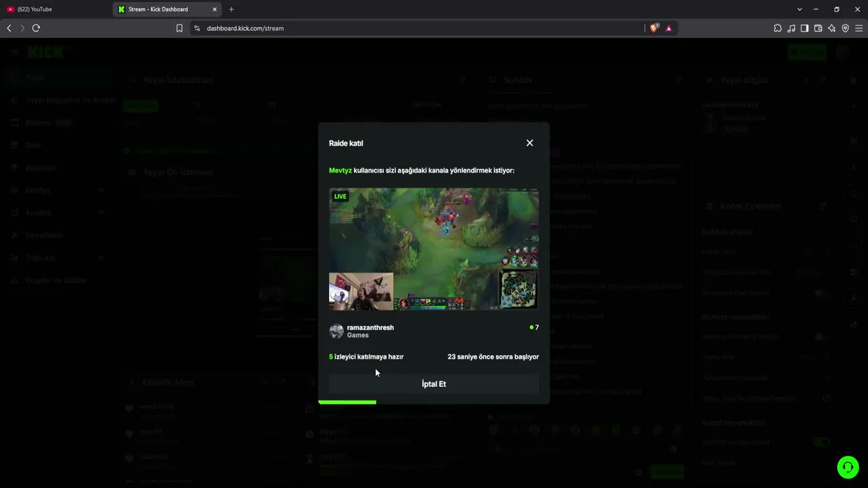Expand the Topluluk sidebar chevron
The height and width of the screenshot is (488, 868).
tap(101, 258)
